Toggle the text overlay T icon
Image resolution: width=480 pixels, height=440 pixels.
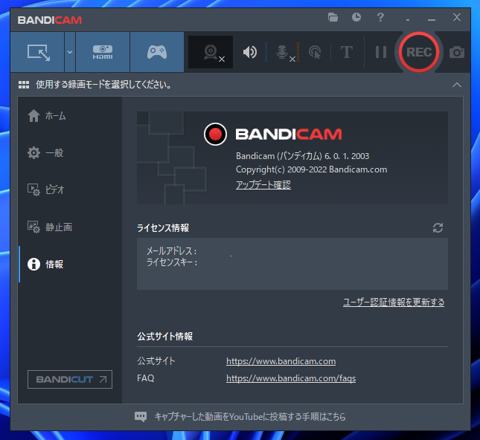point(346,52)
